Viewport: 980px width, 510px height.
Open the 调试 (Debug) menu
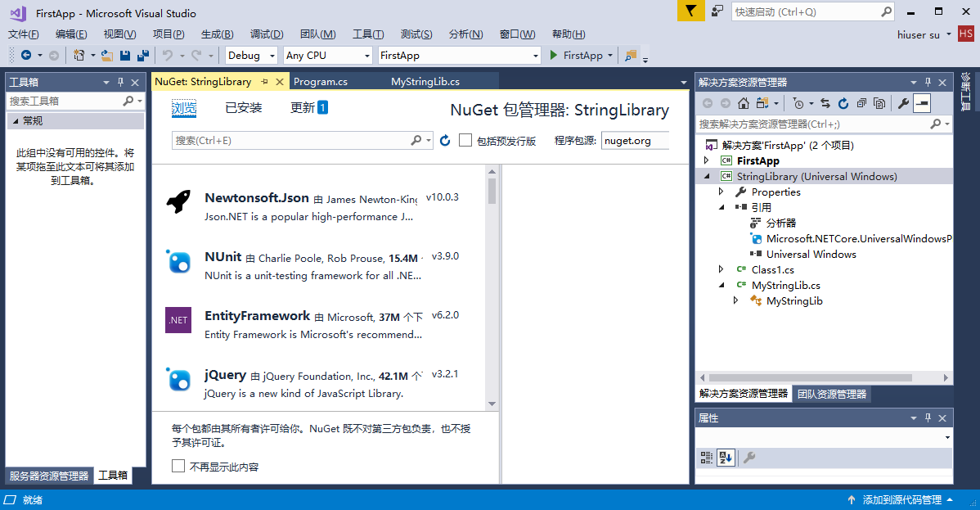click(x=266, y=34)
